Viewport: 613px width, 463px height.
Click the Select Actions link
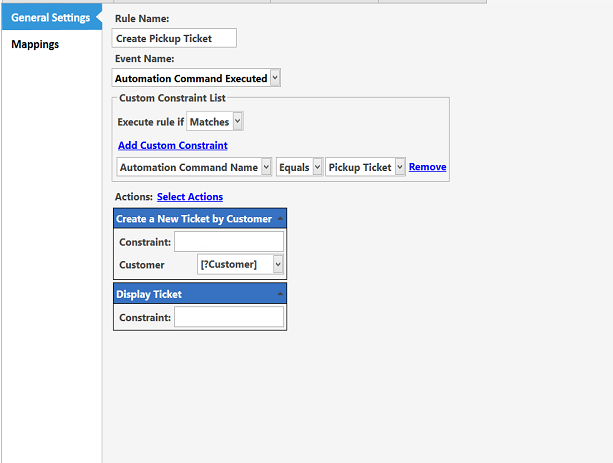190,197
